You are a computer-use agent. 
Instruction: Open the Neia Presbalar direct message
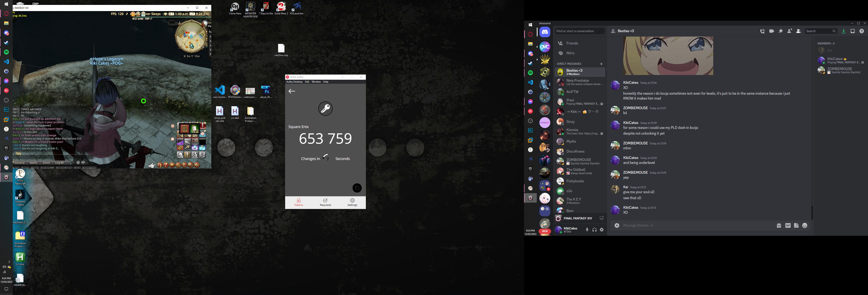580,82
